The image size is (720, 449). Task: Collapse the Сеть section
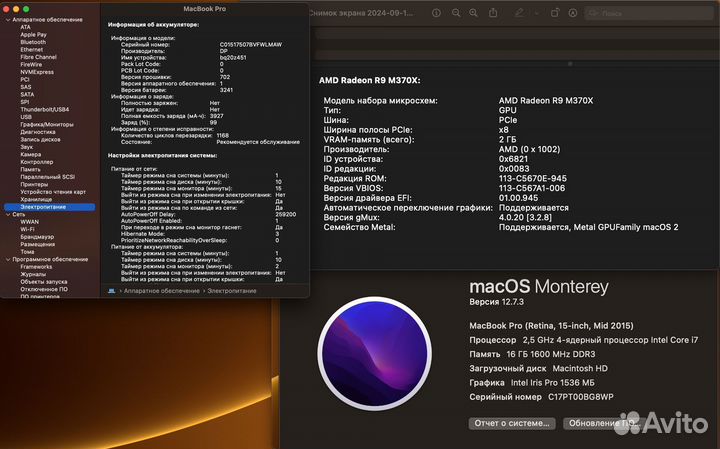(8, 214)
